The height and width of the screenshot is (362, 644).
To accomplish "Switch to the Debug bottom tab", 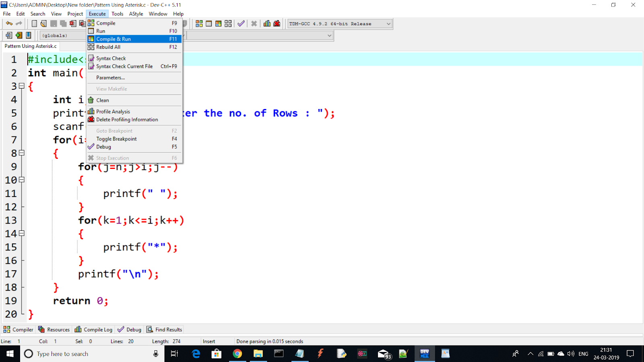I will pos(129,329).
